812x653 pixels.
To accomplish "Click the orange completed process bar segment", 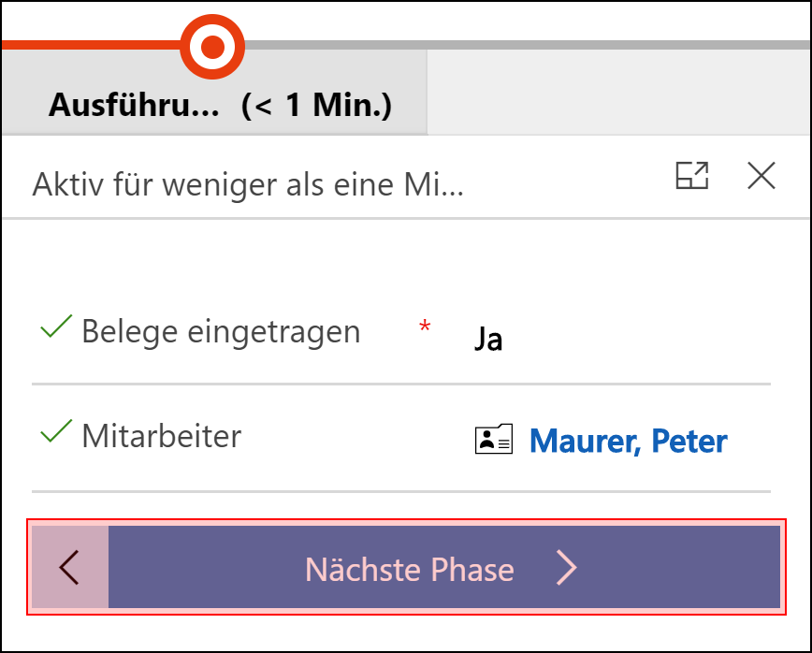I will 92,45.
